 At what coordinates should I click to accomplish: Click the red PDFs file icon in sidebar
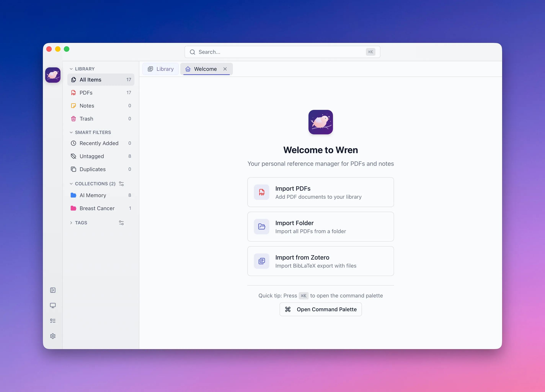tap(73, 92)
